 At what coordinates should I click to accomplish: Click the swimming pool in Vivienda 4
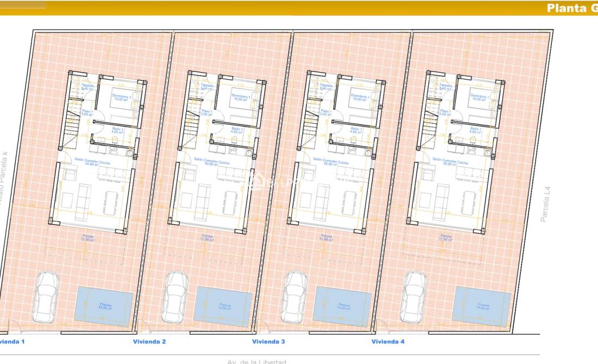pyautogui.click(x=482, y=306)
